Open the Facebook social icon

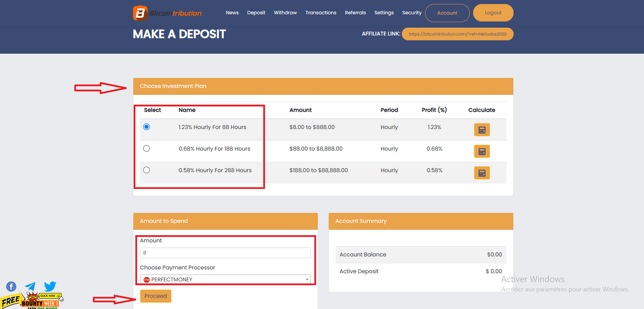pos(11,287)
